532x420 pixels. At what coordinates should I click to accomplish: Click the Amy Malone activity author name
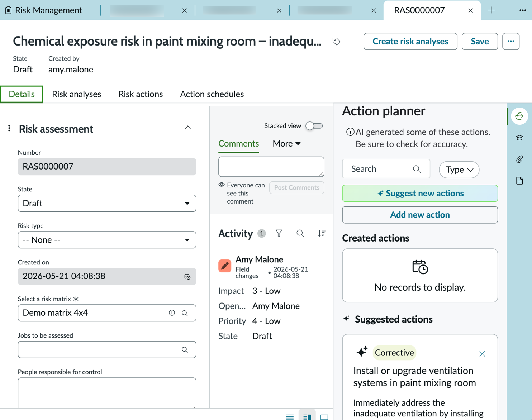259,259
